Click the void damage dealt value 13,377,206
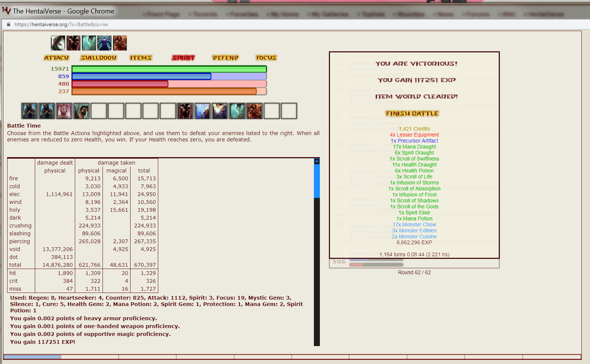The width and height of the screenshot is (590, 364). click(58, 249)
